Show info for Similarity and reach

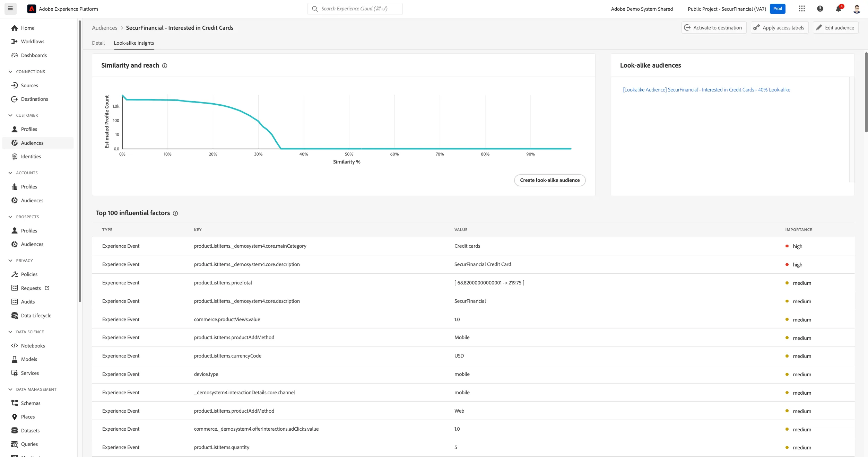(165, 66)
